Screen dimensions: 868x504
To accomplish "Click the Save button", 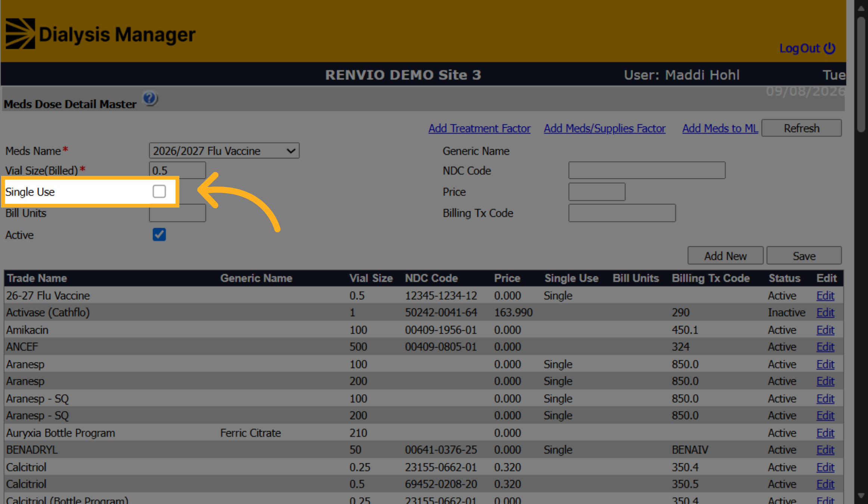I will 804,256.
